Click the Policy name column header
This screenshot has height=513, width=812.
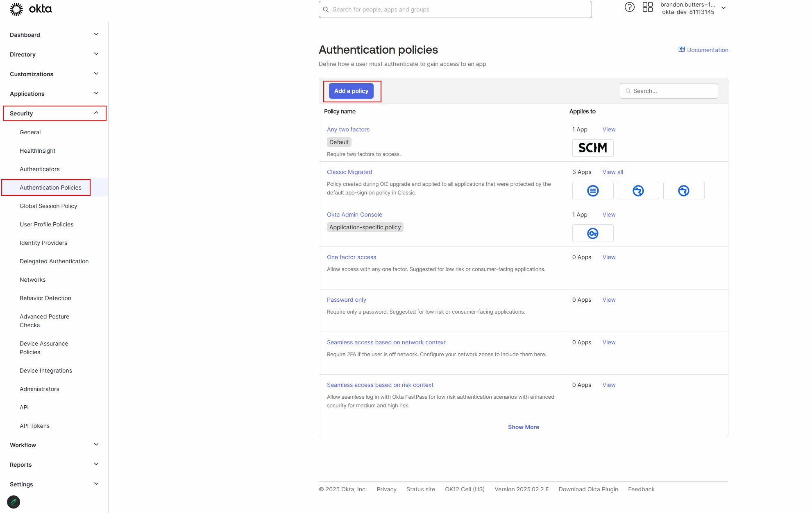[340, 111]
